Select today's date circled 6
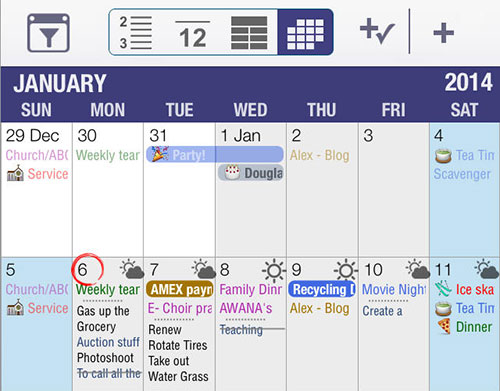The height and width of the screenshot is (391, 500). pos(87,269)
